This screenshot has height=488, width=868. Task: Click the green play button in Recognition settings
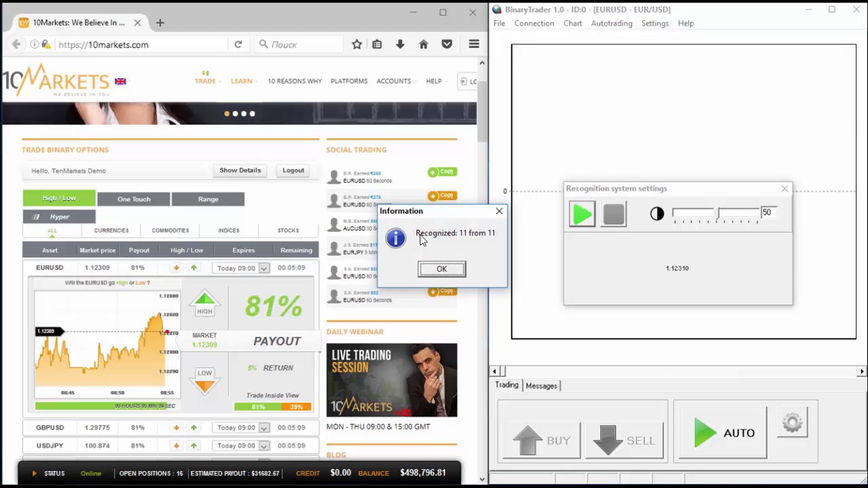583,214
